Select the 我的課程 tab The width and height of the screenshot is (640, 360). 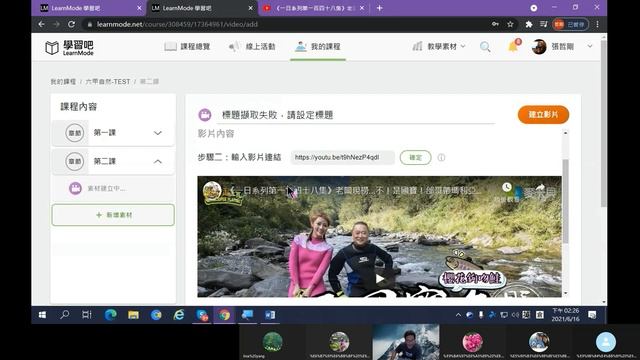point(318,47)
